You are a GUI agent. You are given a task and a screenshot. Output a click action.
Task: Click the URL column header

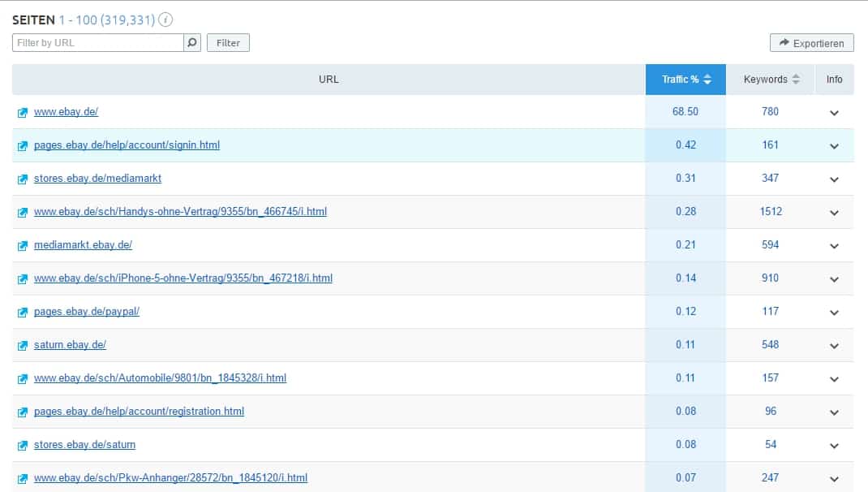(x=329, y=80)
